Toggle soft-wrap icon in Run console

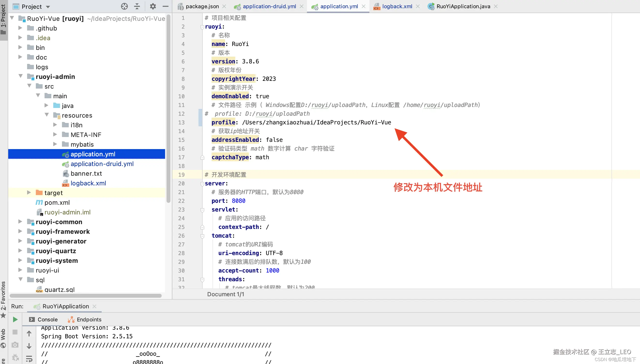tap(29, 359)
